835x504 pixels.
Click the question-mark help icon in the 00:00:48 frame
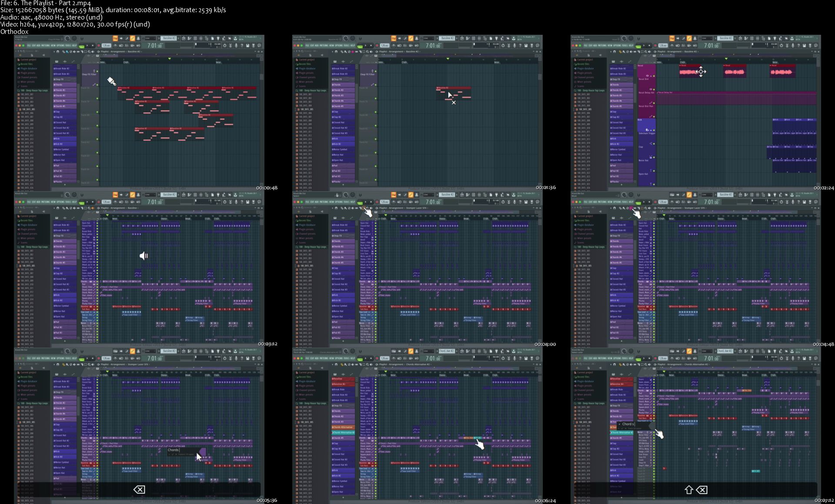tap(242, 46)
